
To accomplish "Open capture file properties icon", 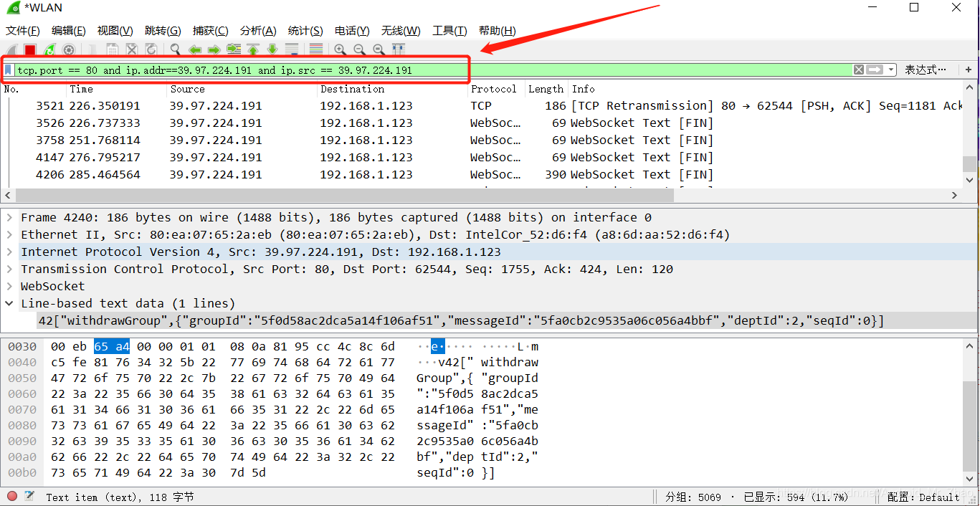I will pos(29,496).
